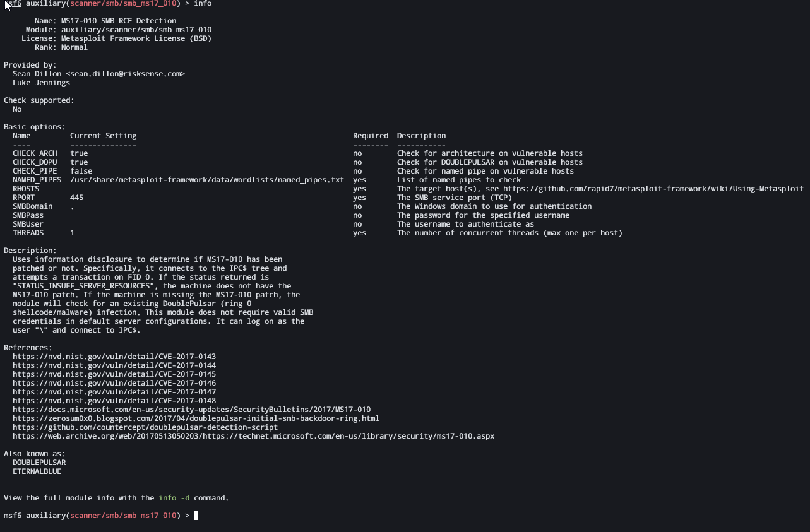This screenshot has height=532, width=810.
Task: Click the Metasploit Framework License (BSD) text
Action: [136, 38]
